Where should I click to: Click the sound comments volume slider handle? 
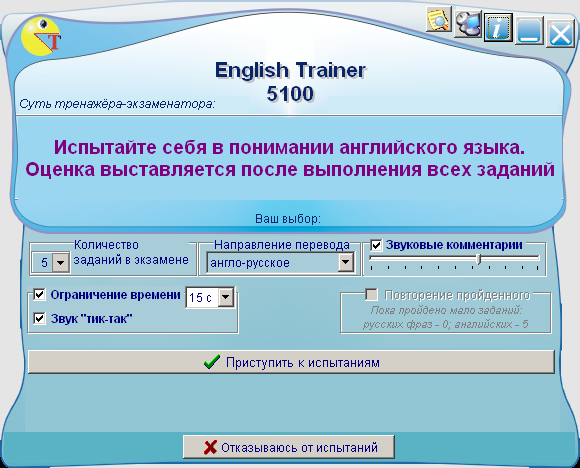[479, 259]
